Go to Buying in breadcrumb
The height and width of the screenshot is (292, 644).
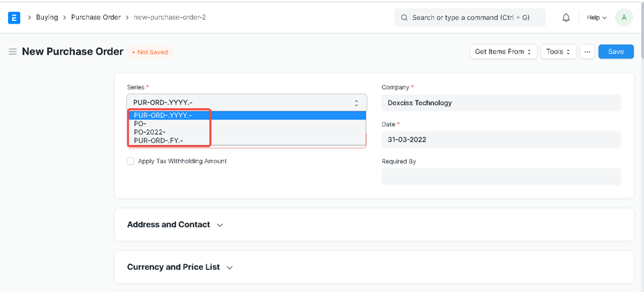(47, 18)
